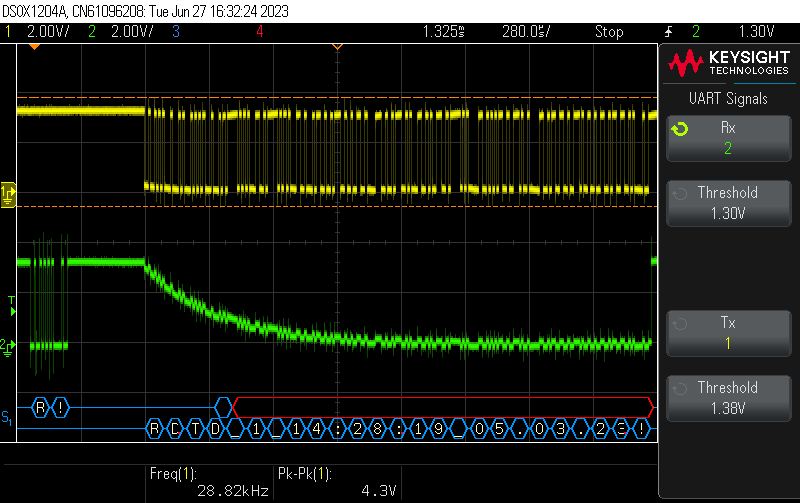The image size is (800, 503).
Task: Open the Tx Threshold 1.38V softkey
Action: 729,398
